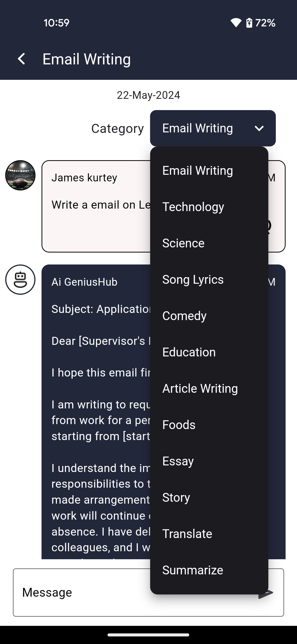The image size is (297, 644).
Task: Collapse the Category dropdown chevron
Action: point(259,128)
